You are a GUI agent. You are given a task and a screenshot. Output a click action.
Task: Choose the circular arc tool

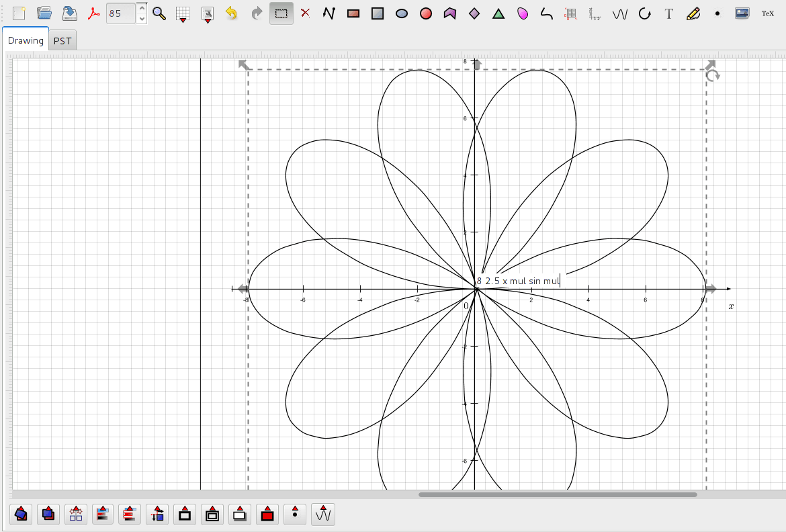[x=644, y=13]
